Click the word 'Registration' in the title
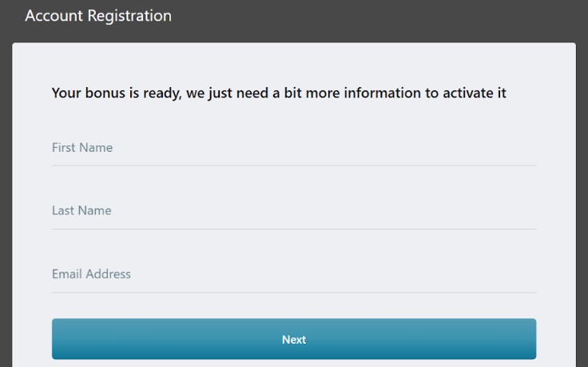This screenshot has height=367, width=588. click(x=128, y=16)
